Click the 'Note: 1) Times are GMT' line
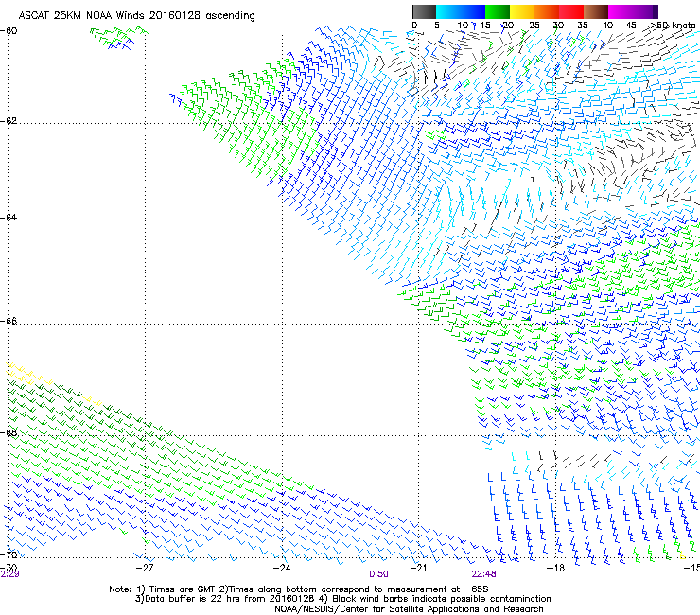 coord(299,589)
